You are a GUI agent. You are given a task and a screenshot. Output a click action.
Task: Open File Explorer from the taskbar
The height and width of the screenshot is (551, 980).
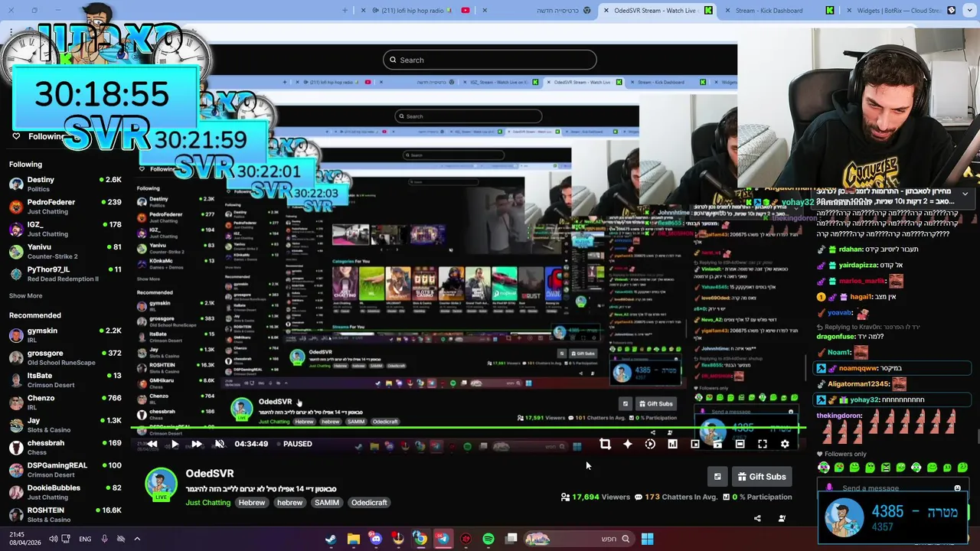coord(353,539)
